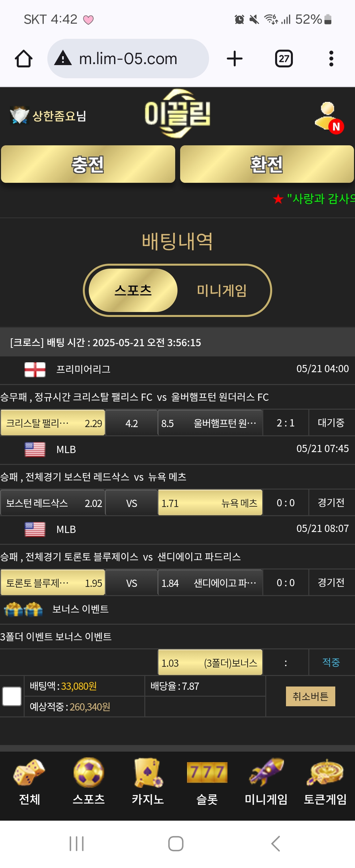
Task: Open a new browser tab
Action: (x=234, y=59)
